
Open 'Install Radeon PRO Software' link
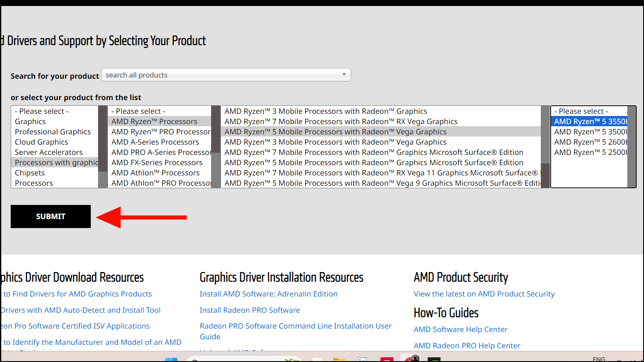[x=250, y=310]
